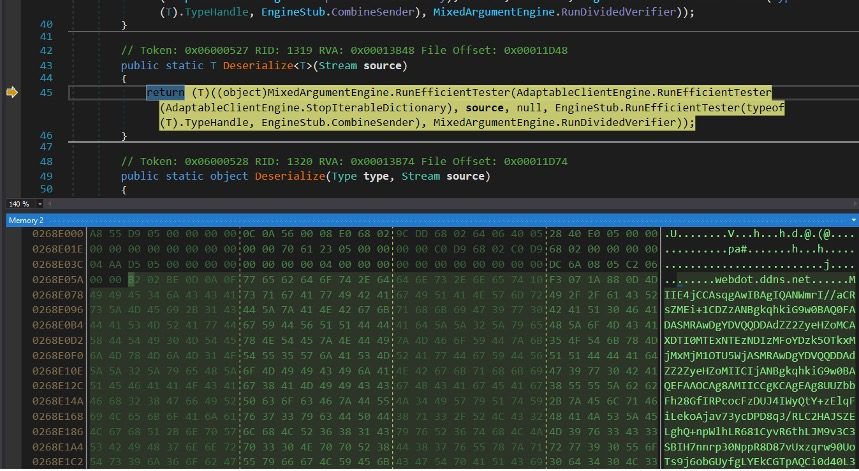Select the highlighted return keyword on line 45
Image resolution: width=859 pixels, height=471 pixels.
click(165, 93)
